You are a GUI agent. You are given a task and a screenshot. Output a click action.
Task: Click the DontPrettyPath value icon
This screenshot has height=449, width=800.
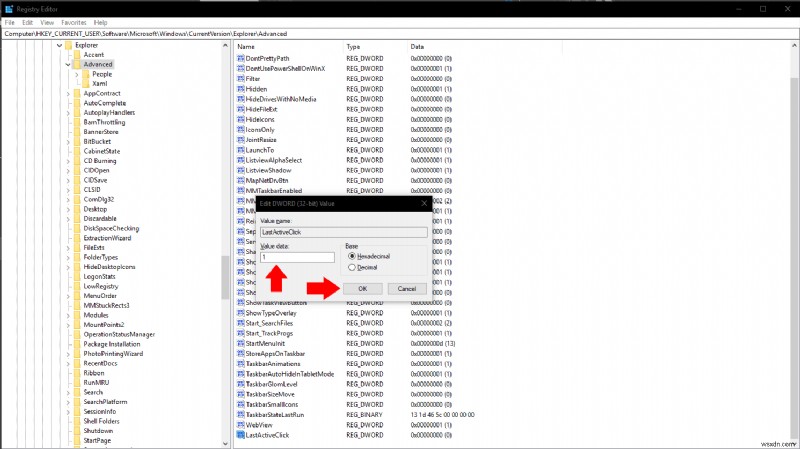[x=241, y=58]
